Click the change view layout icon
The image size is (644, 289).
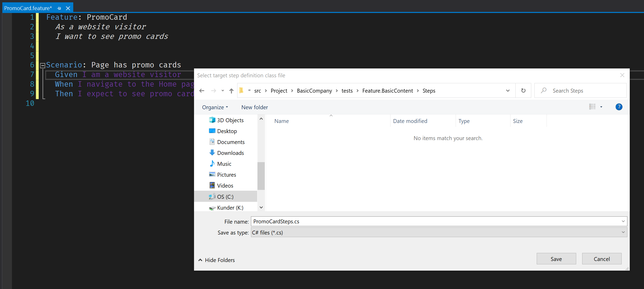[x=592, y=107]
